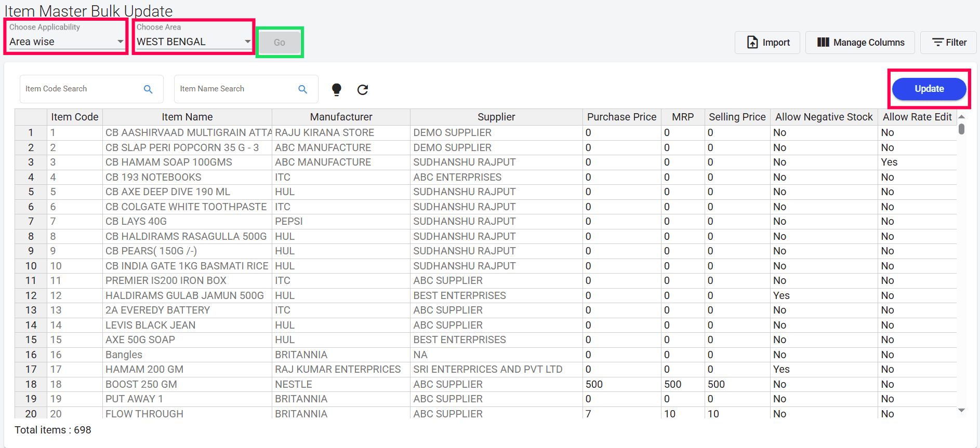Open the Manage Columns panel
Viewport: 980px width, 448px height.
(x=860, y=43)
